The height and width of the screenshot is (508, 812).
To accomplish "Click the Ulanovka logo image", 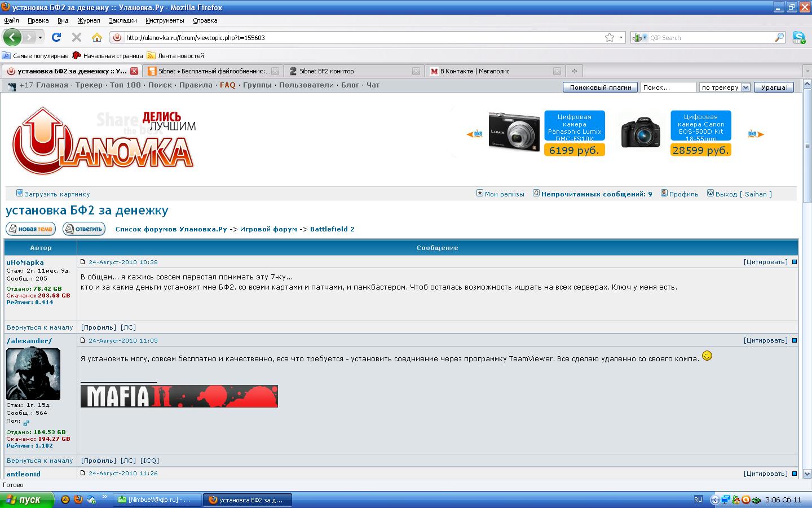I will tap(104, 140).
